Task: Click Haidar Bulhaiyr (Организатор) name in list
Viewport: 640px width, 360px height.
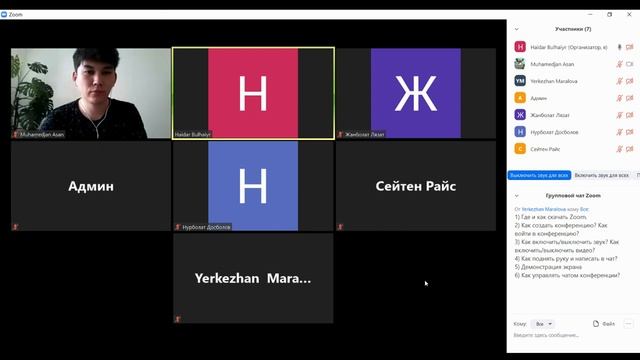Action: click(569, 47)
